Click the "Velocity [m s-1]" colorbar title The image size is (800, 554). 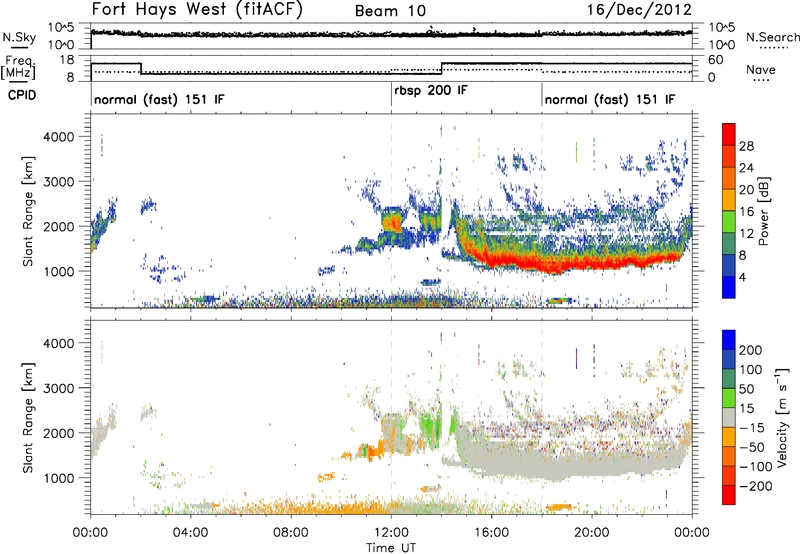point(783,417)
